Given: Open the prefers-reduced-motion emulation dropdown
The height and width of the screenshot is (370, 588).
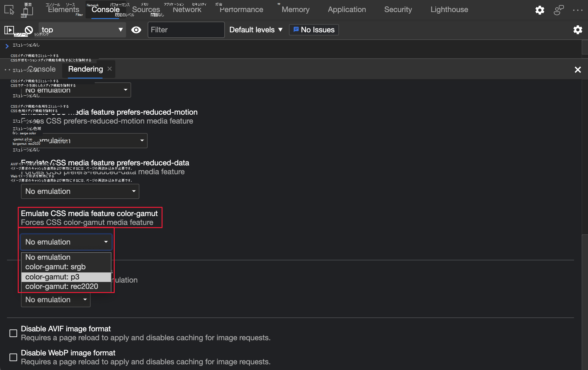Looking at the screenshot, I should coord(84,141).
